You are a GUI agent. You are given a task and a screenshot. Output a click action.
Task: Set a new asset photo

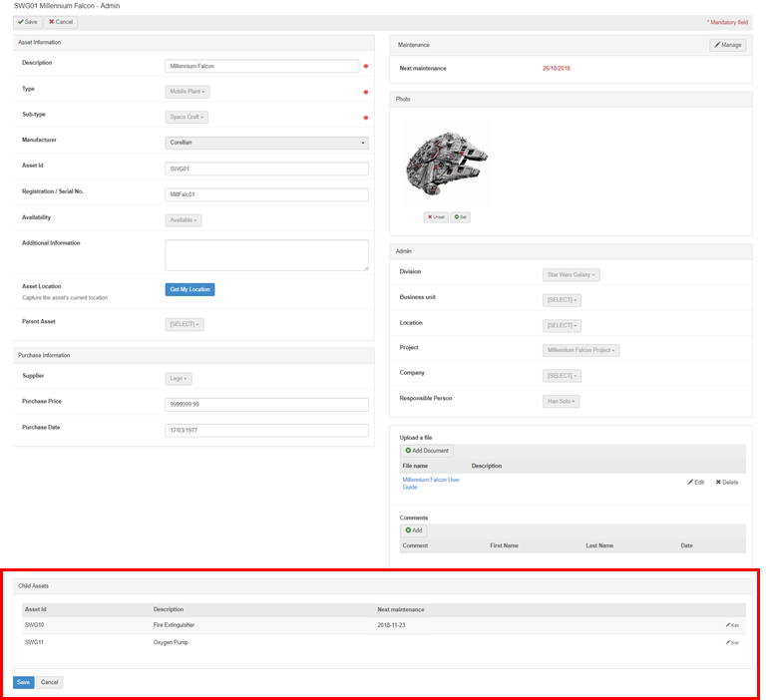click(x=460, y=216)
